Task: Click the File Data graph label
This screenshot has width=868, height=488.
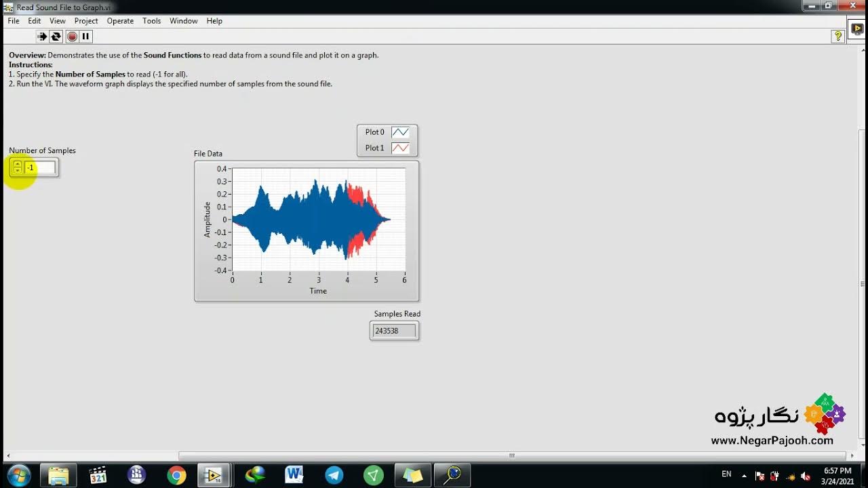Action: click(x=208, y=154)
